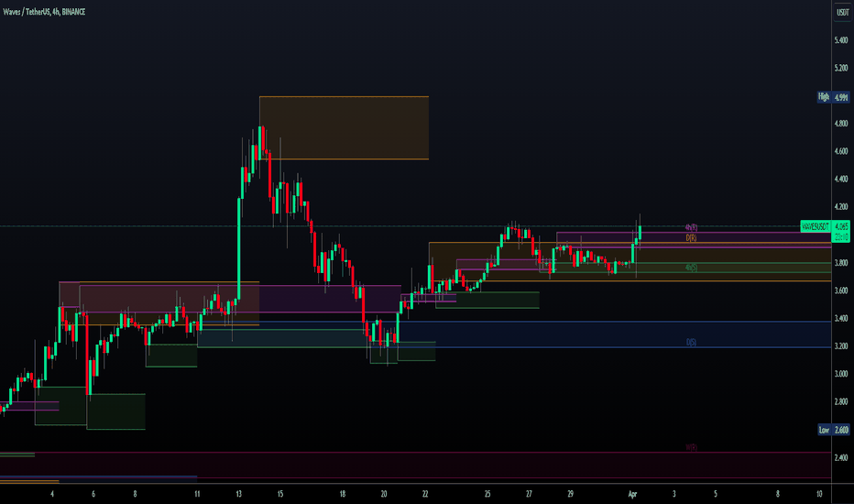Click the Low 2.600 price label
Image resolution: width=854 pixels, height=504 pixels.
pos(833,430)
